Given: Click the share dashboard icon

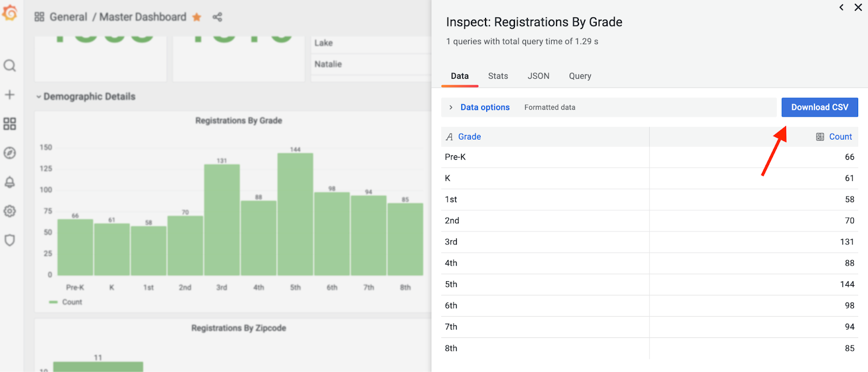Looking at the screenshot, I should pos(218,17).
